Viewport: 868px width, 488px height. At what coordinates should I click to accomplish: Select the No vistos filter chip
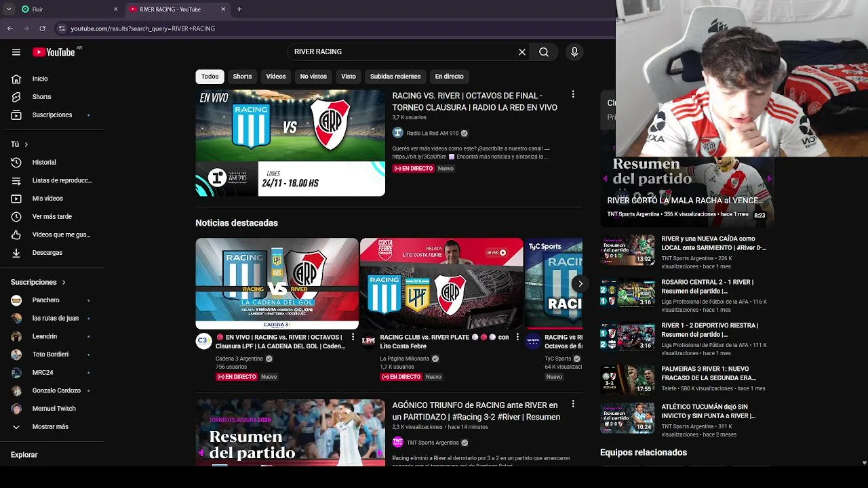click(x=313, y=77)
